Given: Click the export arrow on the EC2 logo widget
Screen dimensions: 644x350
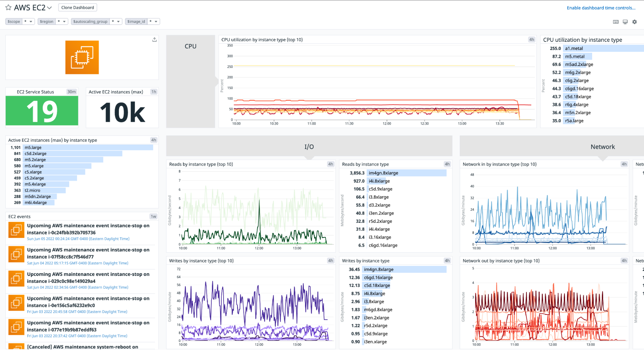Looking at the screenshot, I should click(x=154, y=39).
